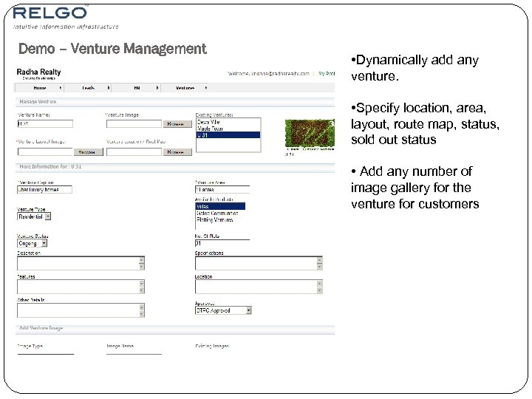Click the Image Name field
Viewport: 532px width, 399px height.
[134, 352]
